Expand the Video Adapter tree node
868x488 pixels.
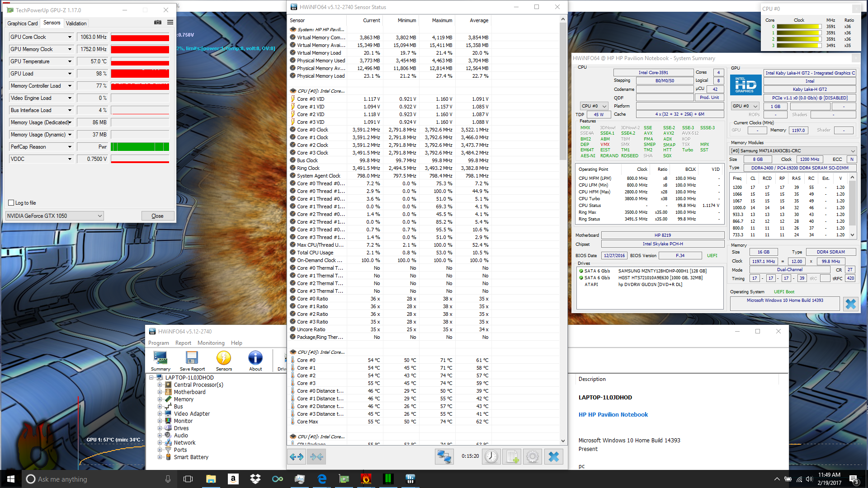coord(160,414)
